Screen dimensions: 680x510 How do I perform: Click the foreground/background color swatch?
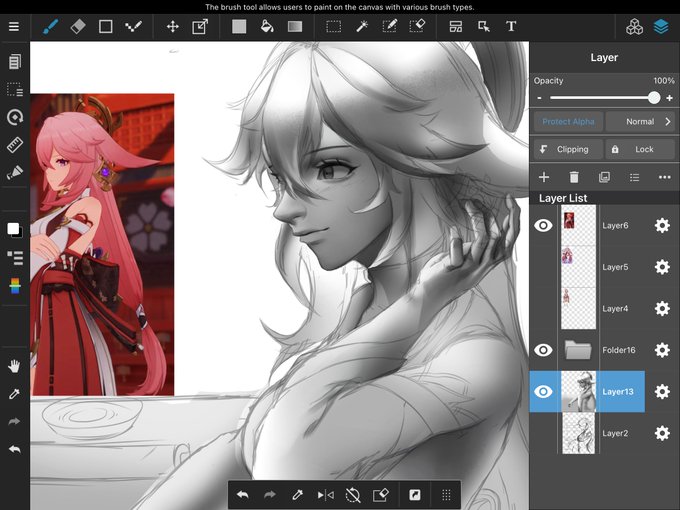click(x=14, y=230)
